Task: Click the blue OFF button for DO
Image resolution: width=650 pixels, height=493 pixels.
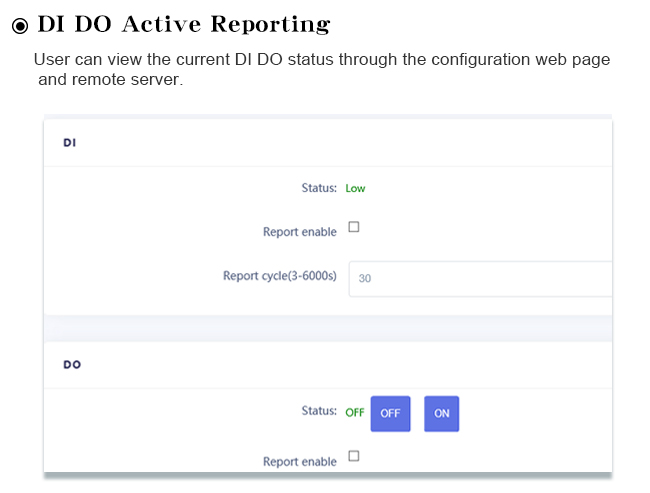Action: (x=390, y=413)
